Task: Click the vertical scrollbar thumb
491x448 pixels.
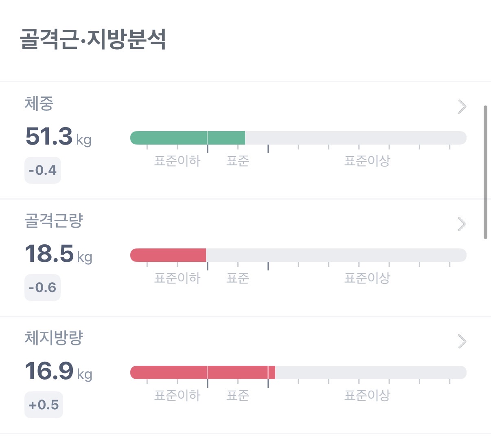Action: 485,172
